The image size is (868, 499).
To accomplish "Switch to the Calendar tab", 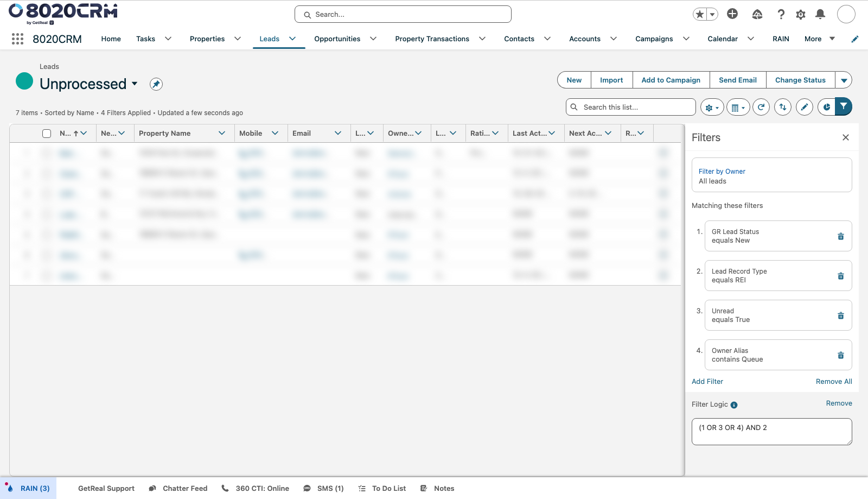I will pyautogui.click(x=723, y=39).
